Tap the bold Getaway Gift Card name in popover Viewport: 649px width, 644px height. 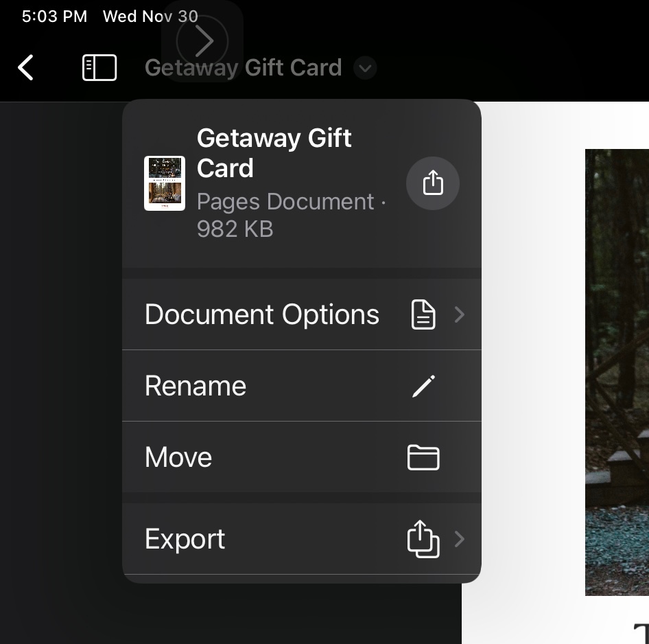pyautogui.click(x=274, y=153)
